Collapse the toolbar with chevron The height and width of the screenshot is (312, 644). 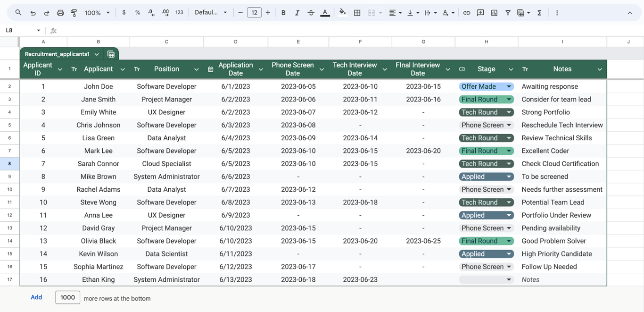(x=630, y=13)
